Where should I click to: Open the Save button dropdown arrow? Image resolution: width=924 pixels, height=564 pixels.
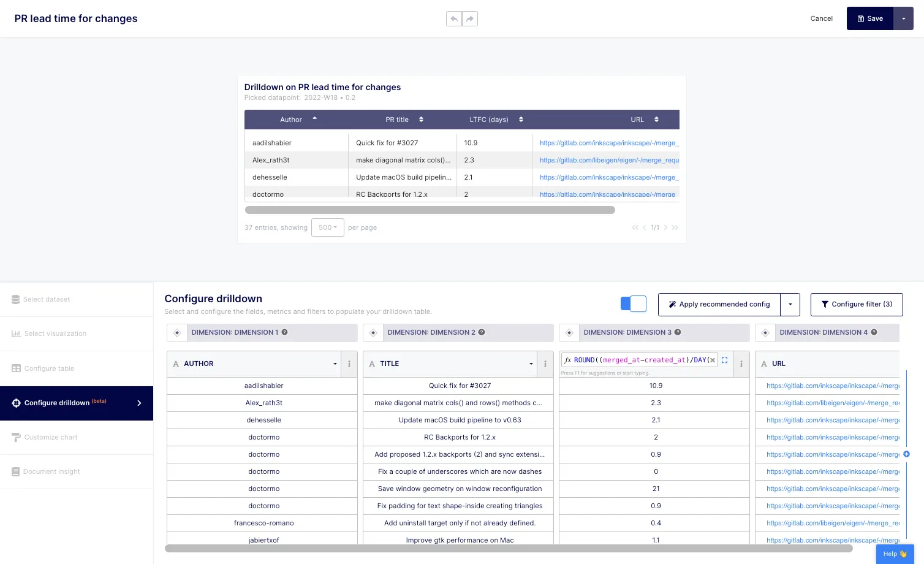pyautogui.click(x=904, y=18)
